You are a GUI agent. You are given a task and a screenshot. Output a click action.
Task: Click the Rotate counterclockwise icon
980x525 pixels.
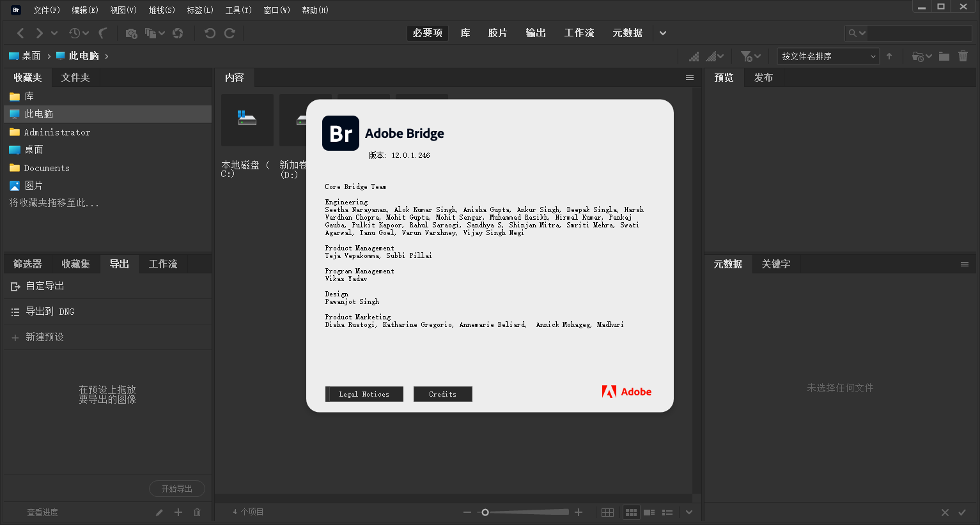point(210,33)
